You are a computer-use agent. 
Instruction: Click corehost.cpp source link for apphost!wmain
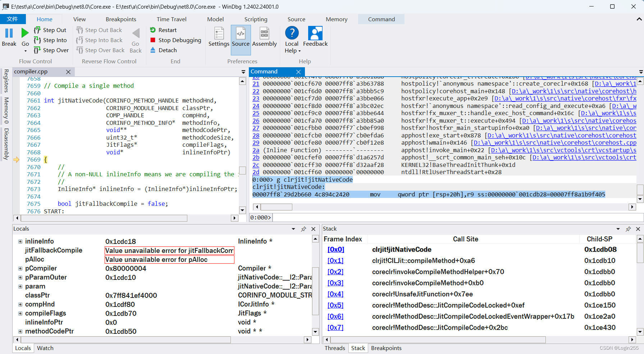(555, 143)
